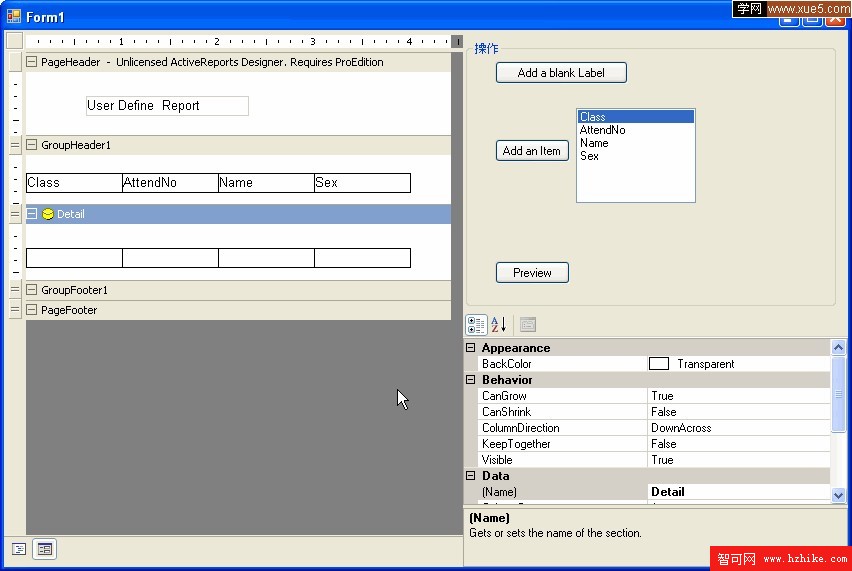Collapse the PageFooter section
The height and width of the screenshot is (571, 852).
click(32, 310)
